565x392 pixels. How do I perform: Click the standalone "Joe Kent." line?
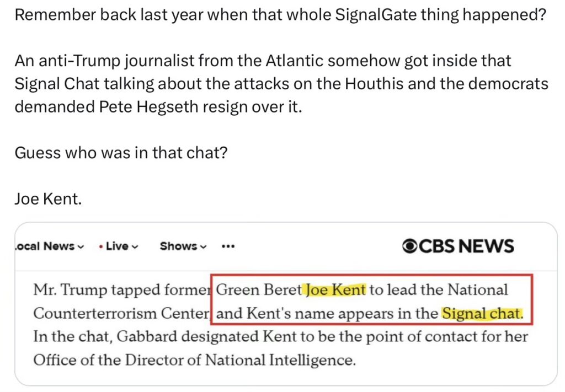[x=48, y=198]
